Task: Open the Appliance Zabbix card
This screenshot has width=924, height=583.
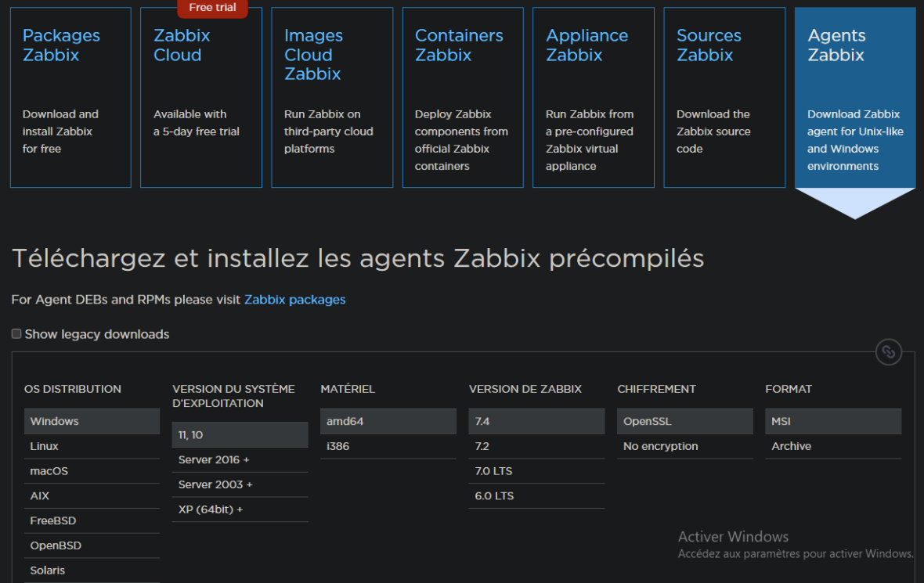Action: click(593, 98)
